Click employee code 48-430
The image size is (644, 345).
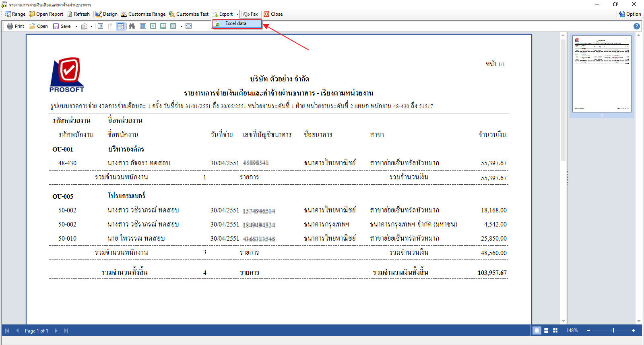pos(67,163)
